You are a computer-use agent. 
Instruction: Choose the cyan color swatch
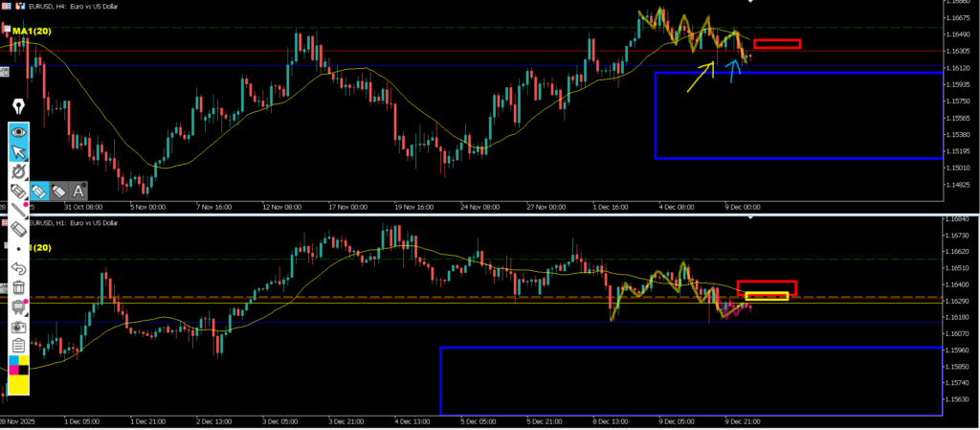(x=13, y=361)
